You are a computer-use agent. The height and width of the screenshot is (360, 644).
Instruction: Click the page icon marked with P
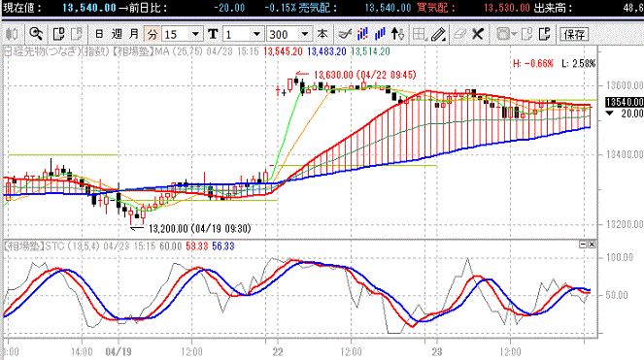[545, 34]
